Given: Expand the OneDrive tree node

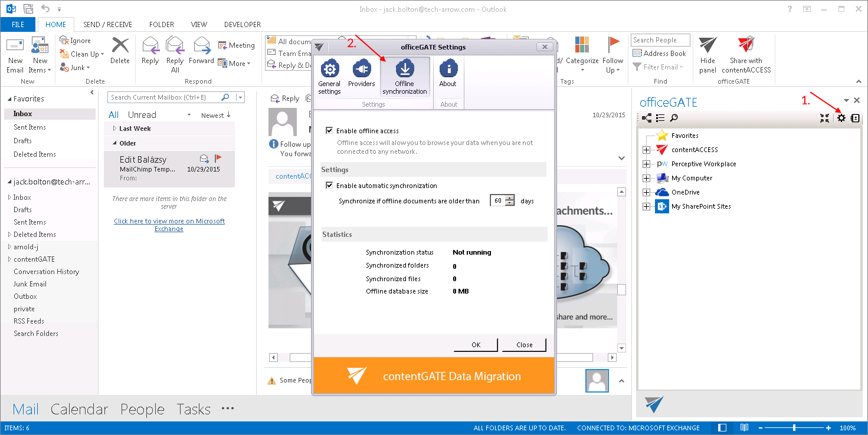Looking at the screenshot, I should tap(646, 192).
